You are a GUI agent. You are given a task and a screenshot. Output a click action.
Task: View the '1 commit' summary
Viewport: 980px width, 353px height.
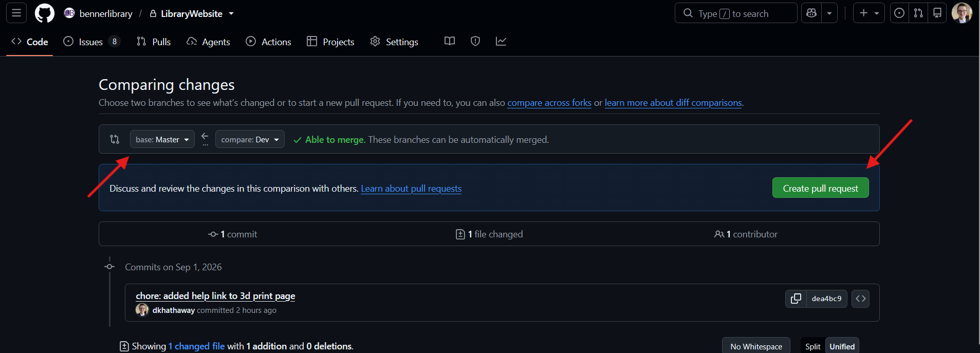(x=232, y=234)
